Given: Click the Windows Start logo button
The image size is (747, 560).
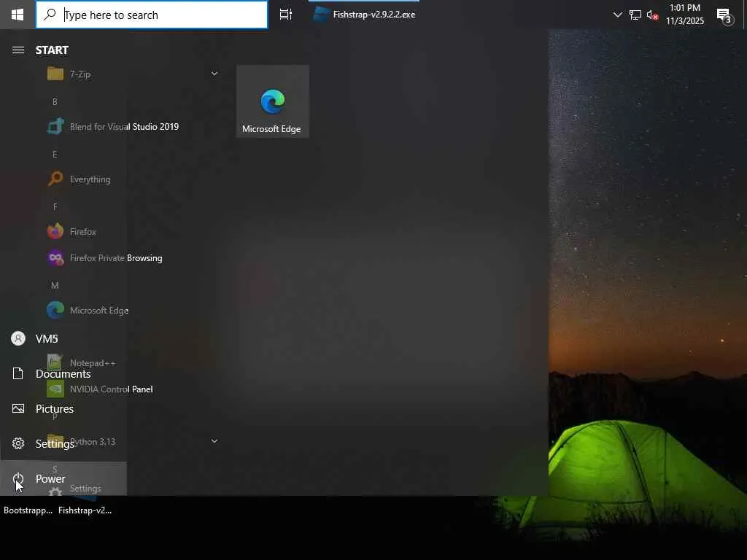Looking at the screenshot, I should click(18, 15).
